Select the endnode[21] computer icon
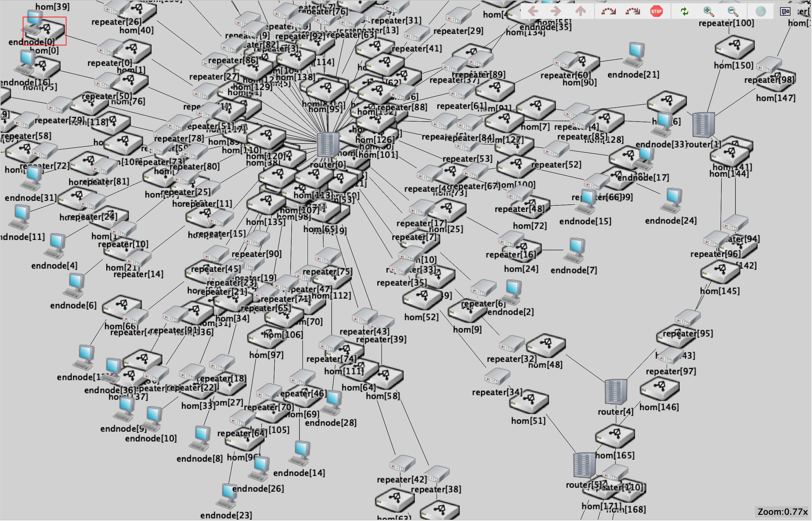This screenshot has height=521, width=812. pos(634,55)
